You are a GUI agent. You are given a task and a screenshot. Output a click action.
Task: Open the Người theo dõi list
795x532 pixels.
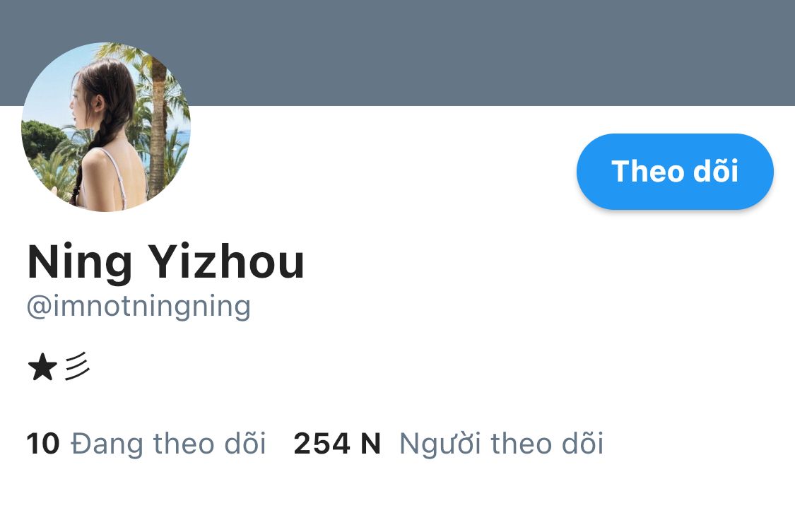tap(502, 444)
